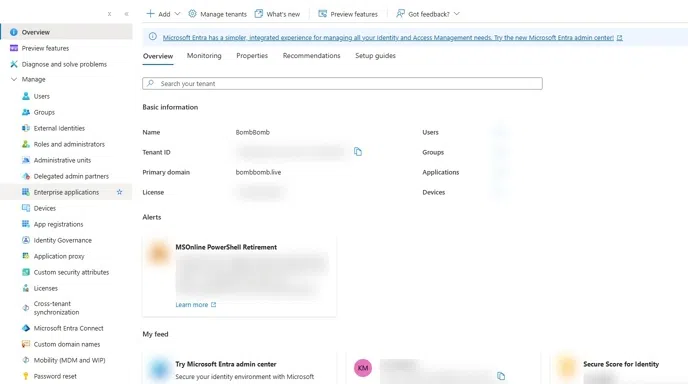Click the External Identities icon

tap(26, 128)
